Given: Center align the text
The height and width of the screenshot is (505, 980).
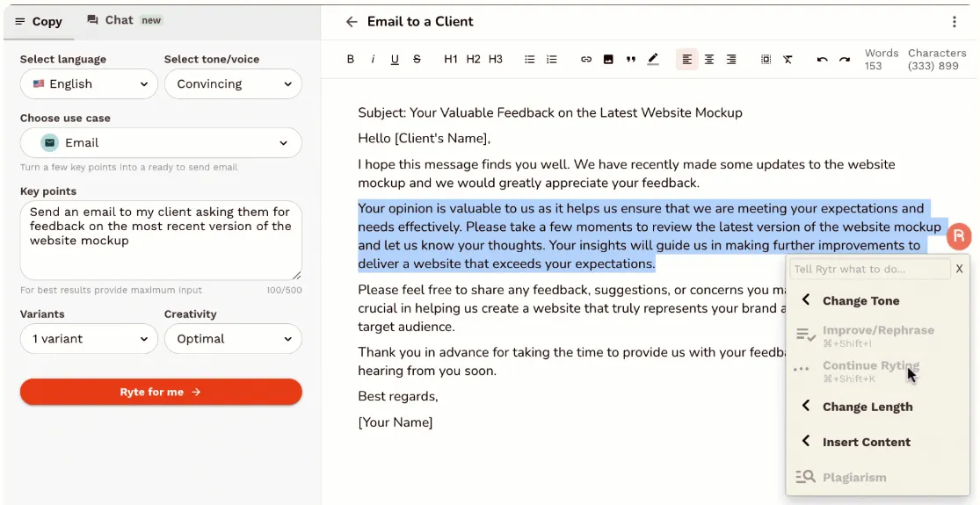Looking at the screenshot, I should pyautogui.click(x=709, y=60).
